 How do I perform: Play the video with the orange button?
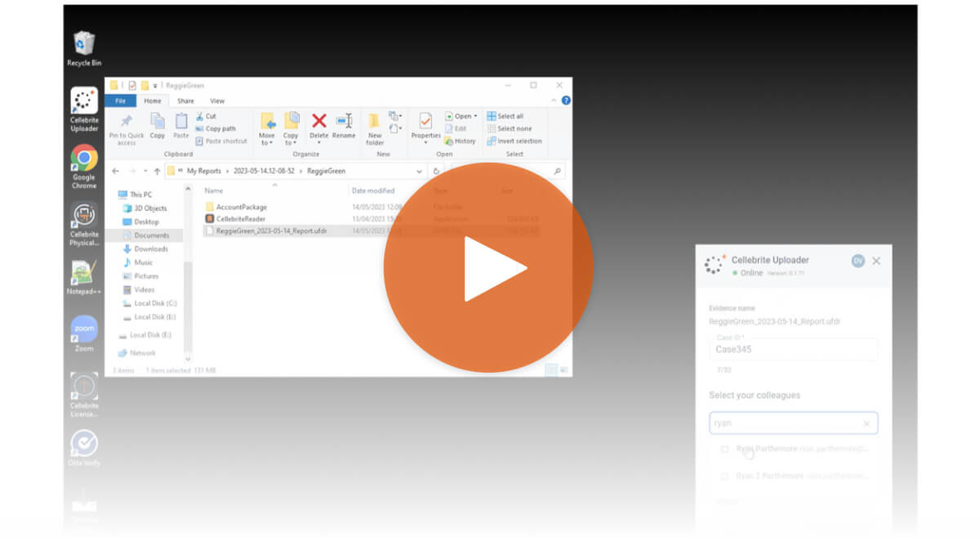click(488, 268)
